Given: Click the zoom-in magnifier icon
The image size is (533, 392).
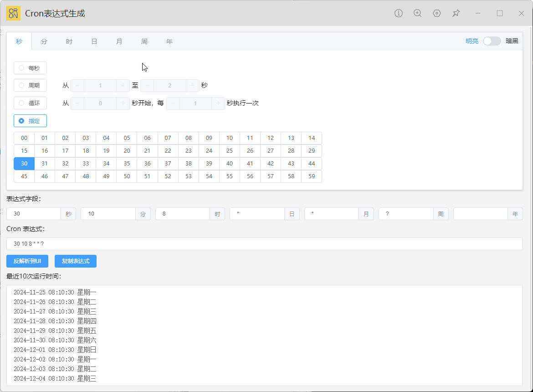Looking at the screenshot, I should coord(417,13).
